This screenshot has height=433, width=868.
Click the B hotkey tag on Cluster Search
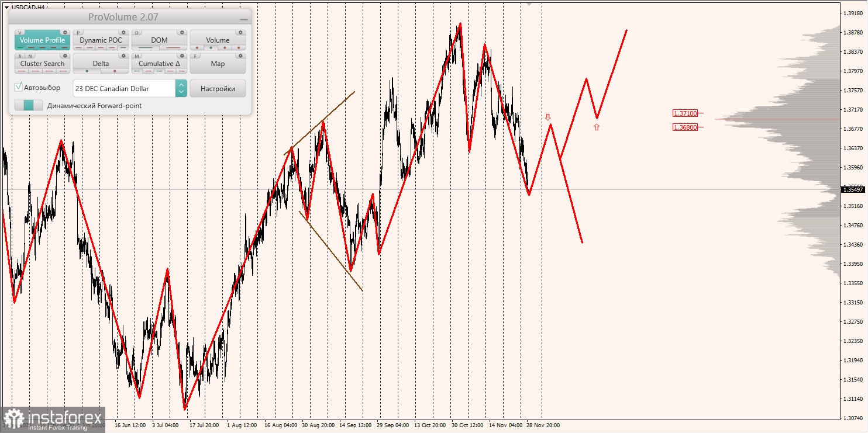[20, 56]
